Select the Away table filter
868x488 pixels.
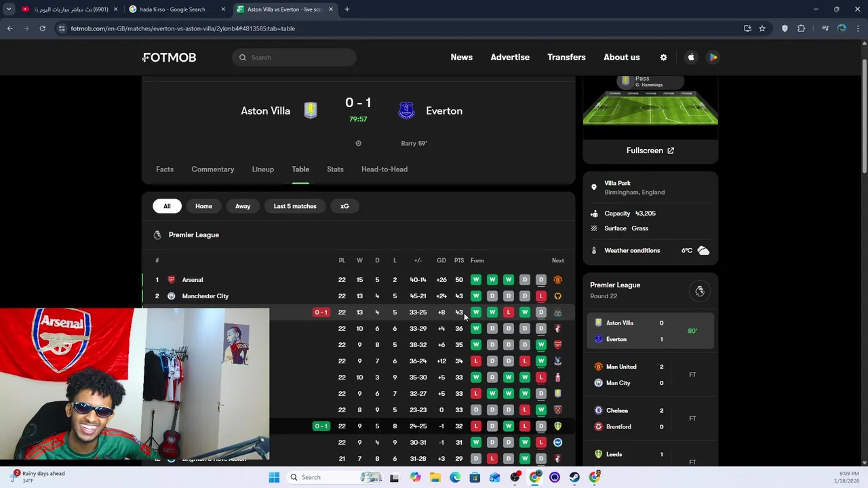pyautogui.click(x=243, y=206)
